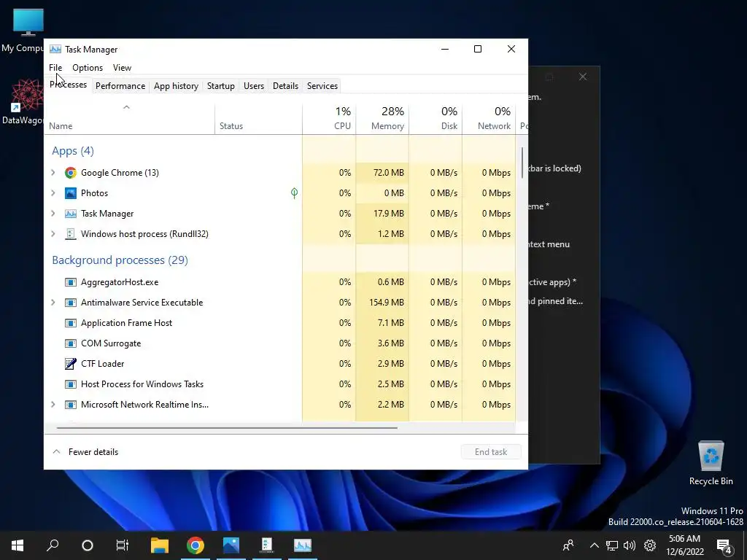Expand the Photos process group
The image size is (747, 560).
click(53, 192)
